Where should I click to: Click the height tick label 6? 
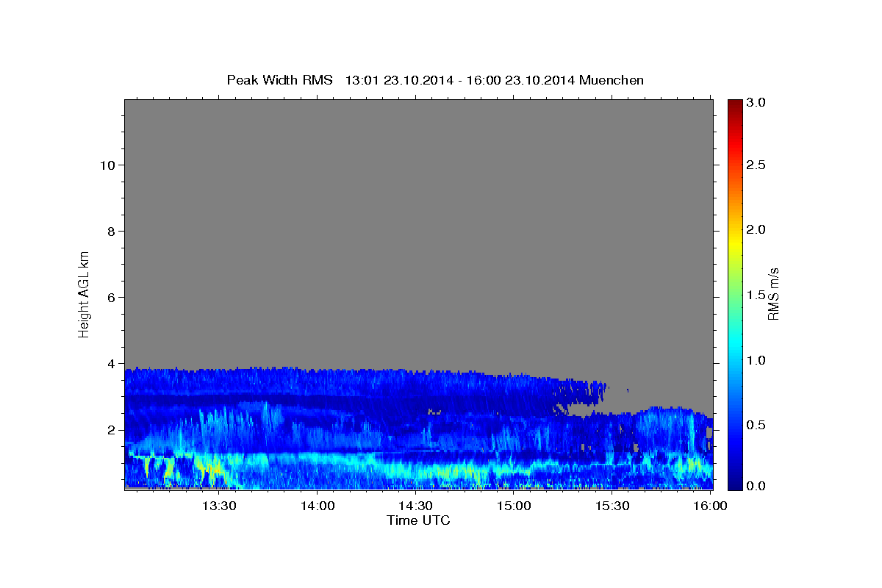click(112, 298)
